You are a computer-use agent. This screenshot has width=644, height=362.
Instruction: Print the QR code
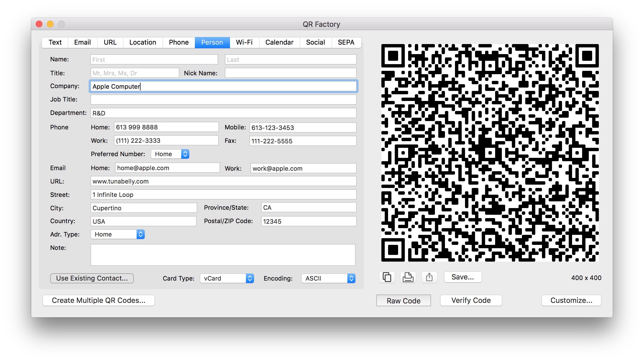coord(408,277)
